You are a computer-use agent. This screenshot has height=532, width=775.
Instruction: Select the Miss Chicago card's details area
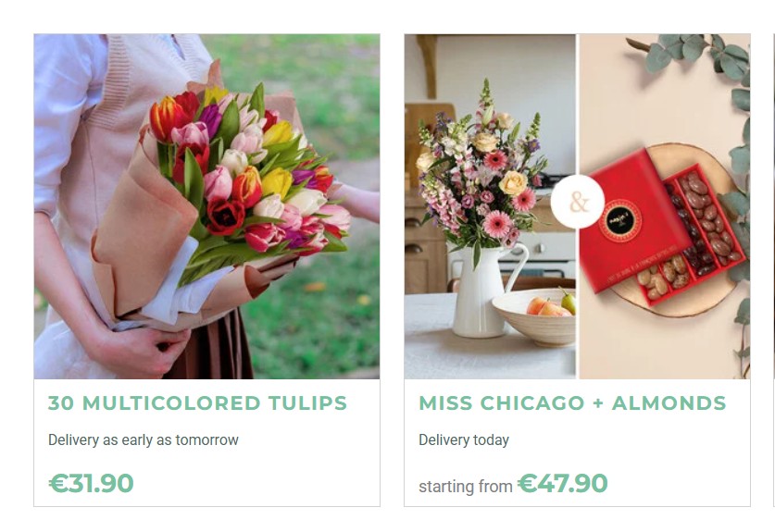pyautogui.click(x=577, y=442)
